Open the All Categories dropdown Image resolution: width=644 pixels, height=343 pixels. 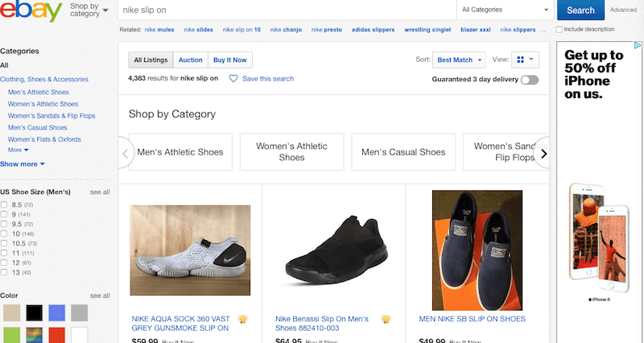click(506, 10)
